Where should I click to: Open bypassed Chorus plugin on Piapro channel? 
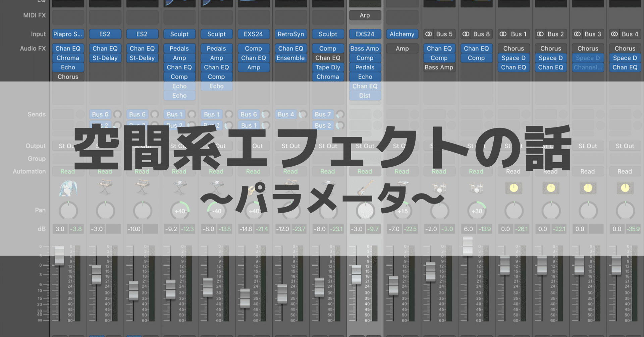pyautogui.click(x=68, y=76)
